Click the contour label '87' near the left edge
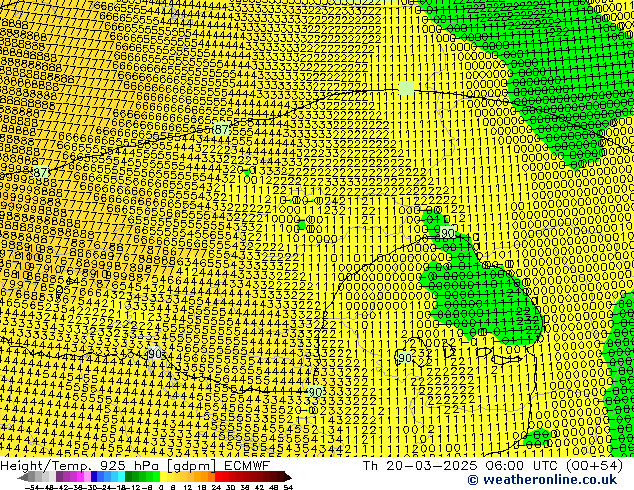 (x=40, y=172)
